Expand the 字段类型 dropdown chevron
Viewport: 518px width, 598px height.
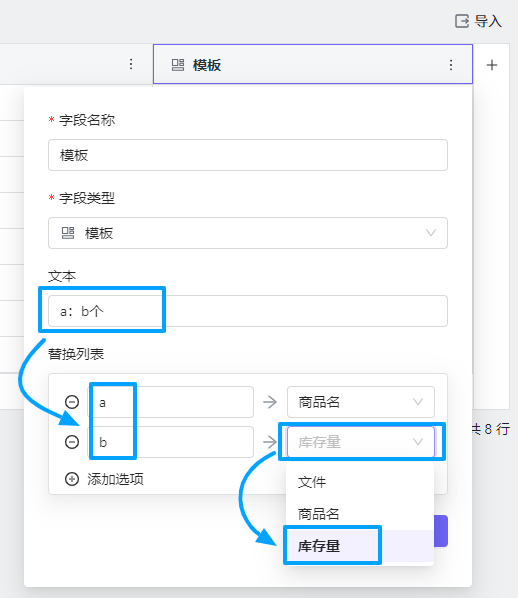point(431,233)
